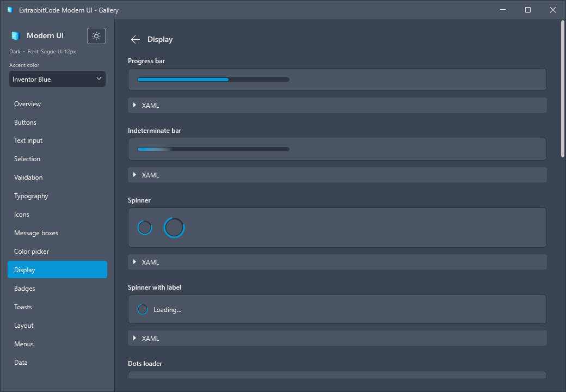Click the determinate progress bar
The width and height of the screenshot is (566, 392).
213,79
